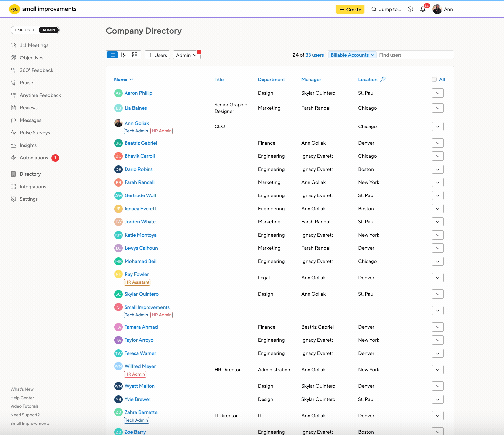This screenshot has height=435, width=504.
Task: Expand row actions for Wilfred Meyer
Action: [x=438, y=370]
